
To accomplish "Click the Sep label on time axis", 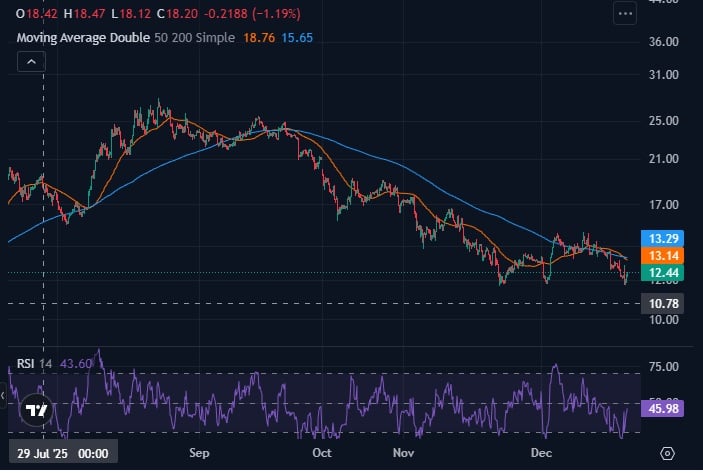I will [199, 453].
